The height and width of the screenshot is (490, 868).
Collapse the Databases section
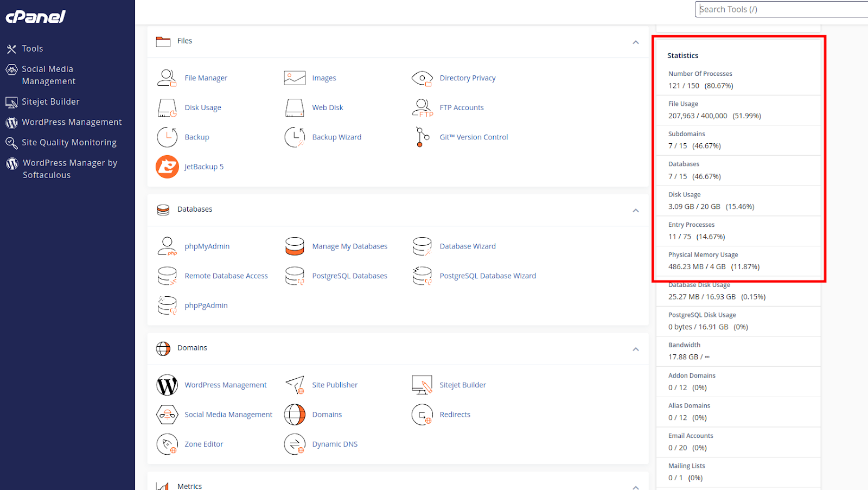pyautogui.click(x=635, y=211)
